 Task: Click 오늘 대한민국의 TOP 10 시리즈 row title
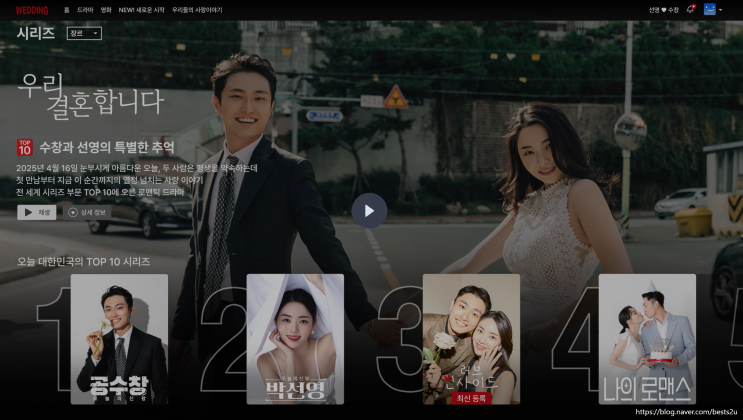click(83, 262)
